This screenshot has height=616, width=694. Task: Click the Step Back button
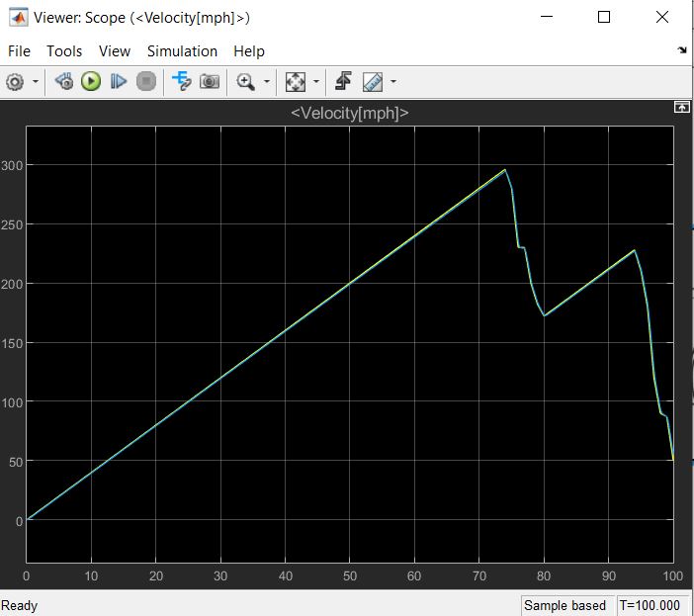pos(64,82)
